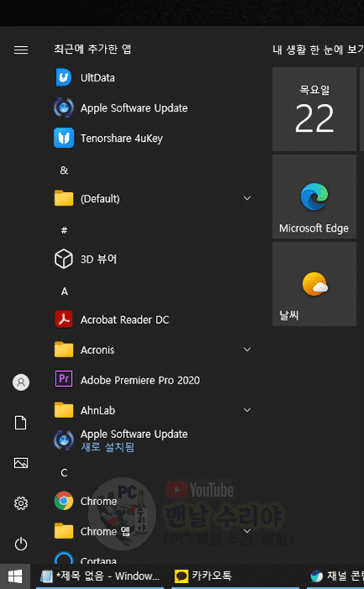Expand the Acronis folder chevron

coord(247,350)
